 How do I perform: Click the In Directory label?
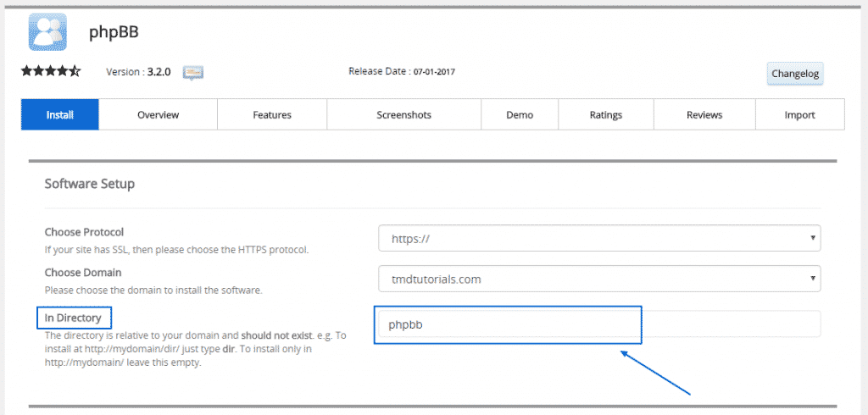73,318
